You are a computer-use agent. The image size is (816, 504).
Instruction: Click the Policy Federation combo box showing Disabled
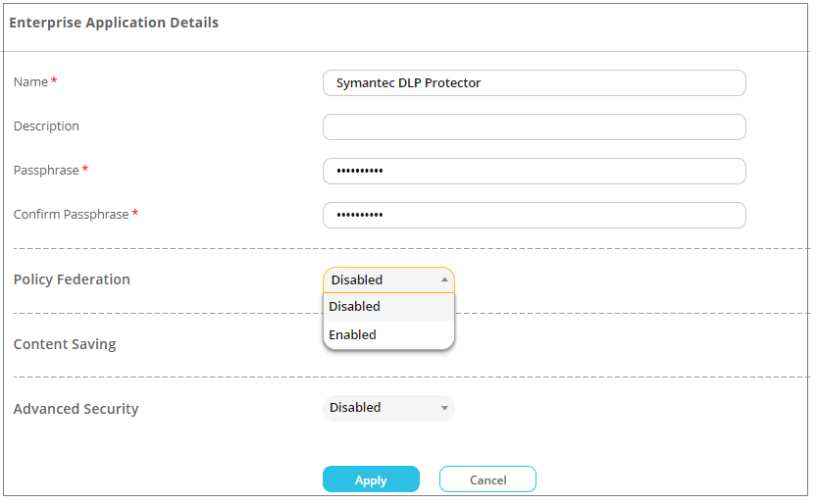388,279
